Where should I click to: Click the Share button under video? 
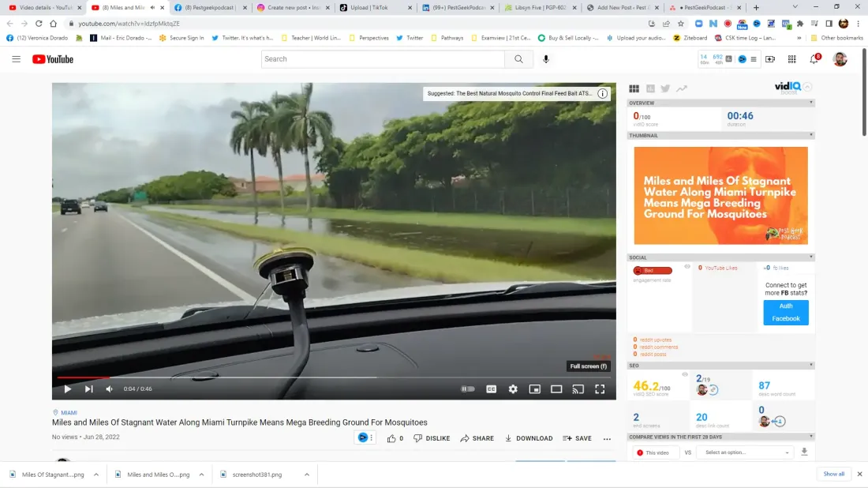pyautogui.click(x=477, y=438)
